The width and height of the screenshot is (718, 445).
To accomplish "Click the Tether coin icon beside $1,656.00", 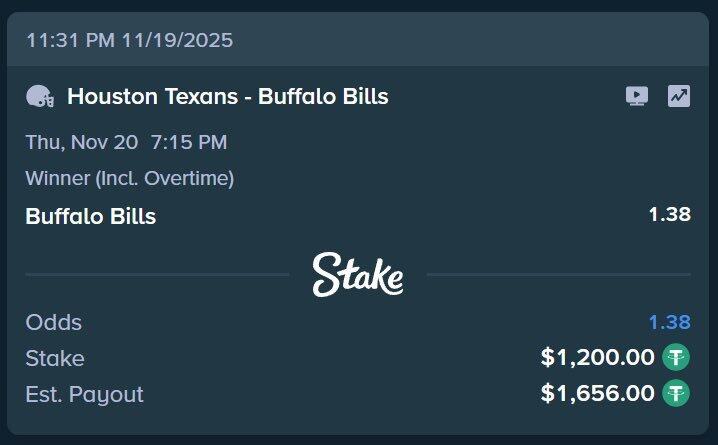I will pyautogui.click(x=678, y=393).
